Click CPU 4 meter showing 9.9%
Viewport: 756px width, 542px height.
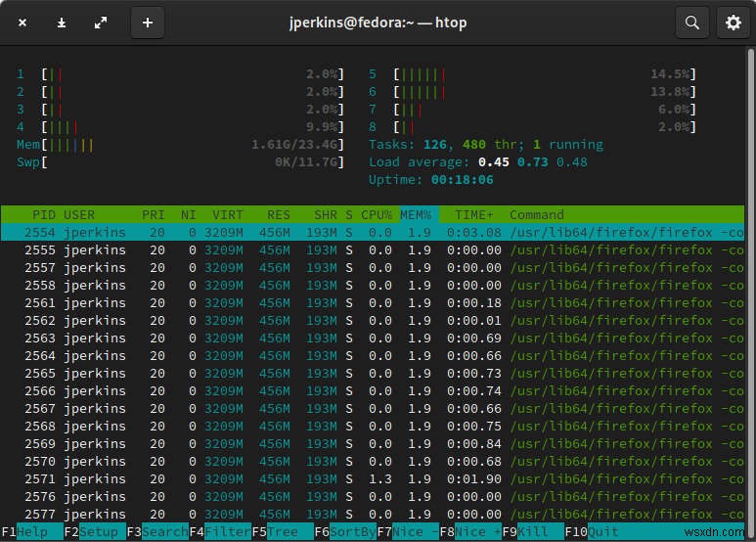(x=180, y=127)
